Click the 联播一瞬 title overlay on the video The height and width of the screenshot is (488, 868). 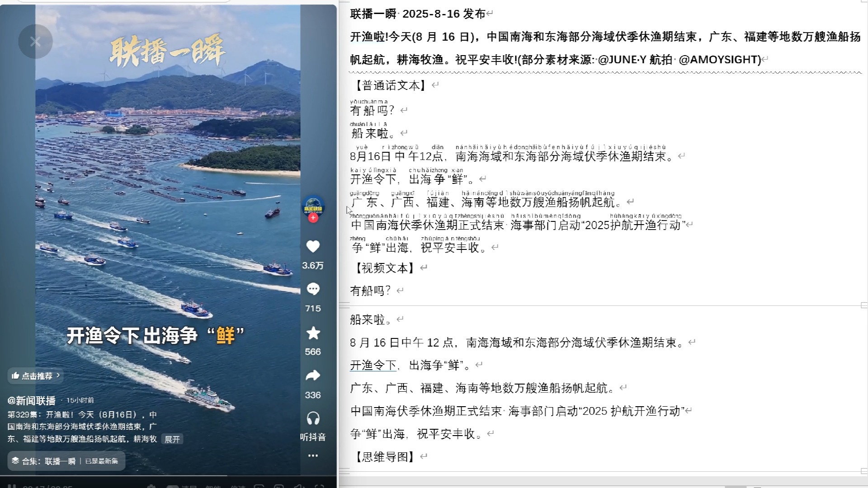pos(167,51)
